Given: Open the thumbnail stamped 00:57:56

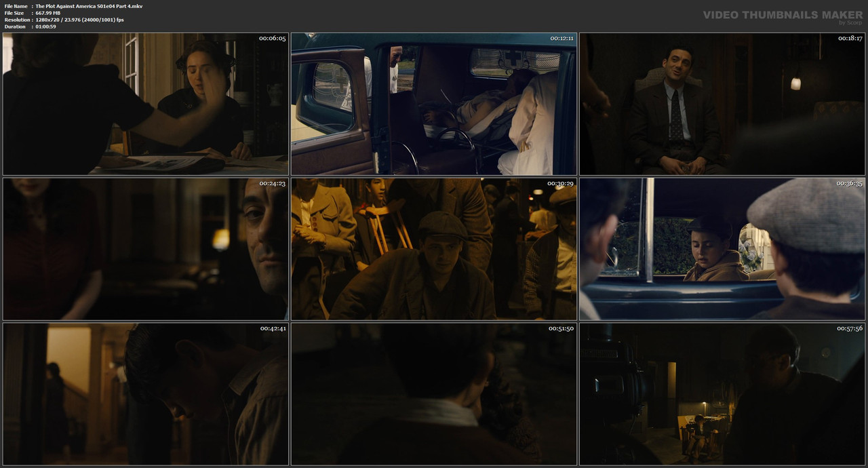Looking at the screenshot, I should pos(722,394).
